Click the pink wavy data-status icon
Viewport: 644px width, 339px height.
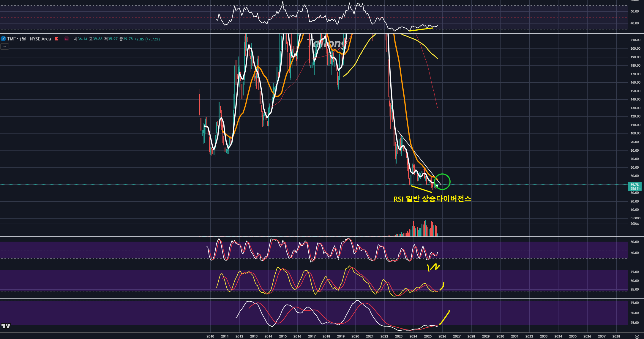click(67, 39)
